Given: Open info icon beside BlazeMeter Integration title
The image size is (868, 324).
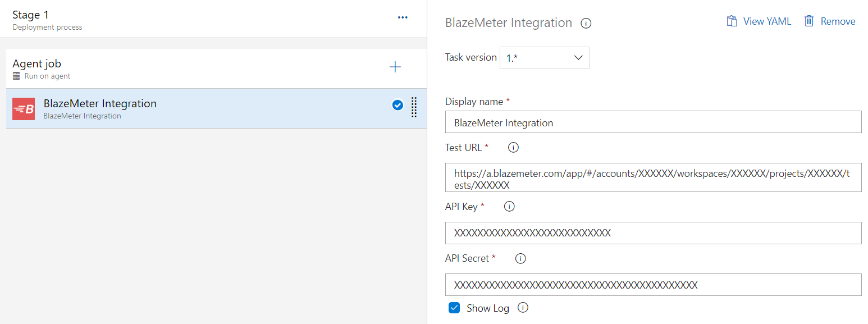Looking at the screenshot, I should click(586, 24).
